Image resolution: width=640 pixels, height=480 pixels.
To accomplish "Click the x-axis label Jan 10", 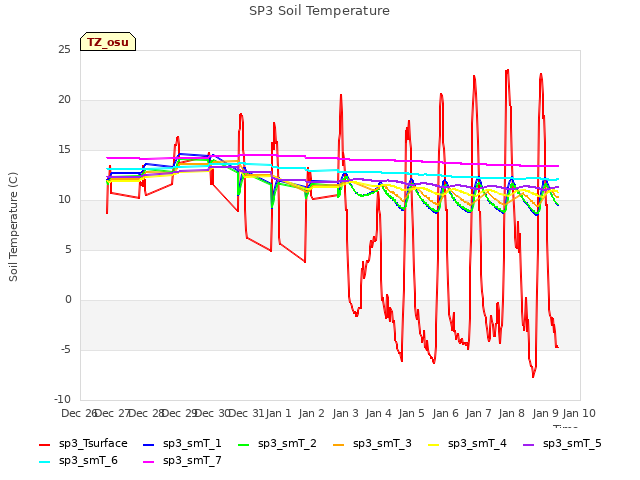I will (579, 413).
